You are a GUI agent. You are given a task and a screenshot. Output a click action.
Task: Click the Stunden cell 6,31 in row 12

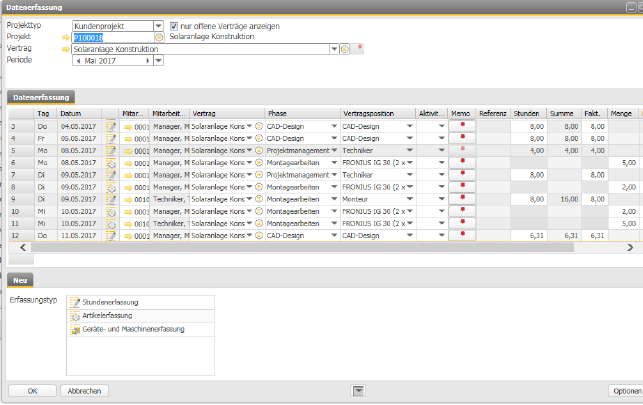point(528,236)
